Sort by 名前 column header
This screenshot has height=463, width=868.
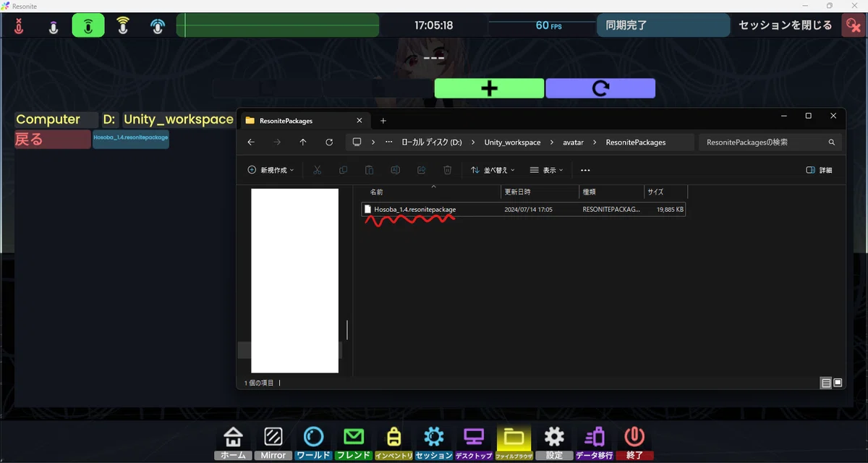click(432, 192)
